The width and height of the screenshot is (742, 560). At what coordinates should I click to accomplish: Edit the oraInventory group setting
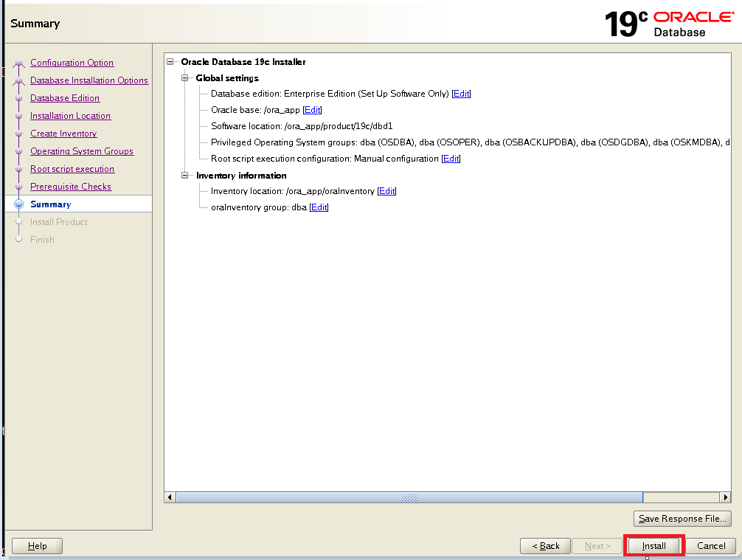tap(318, 207)
